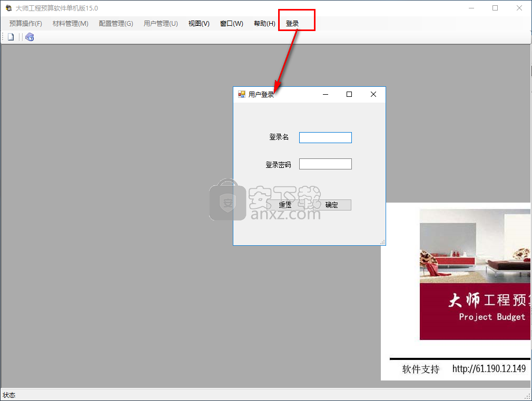Close the main application window
This screenshot has height=401, width=532.
click(519, 8)
